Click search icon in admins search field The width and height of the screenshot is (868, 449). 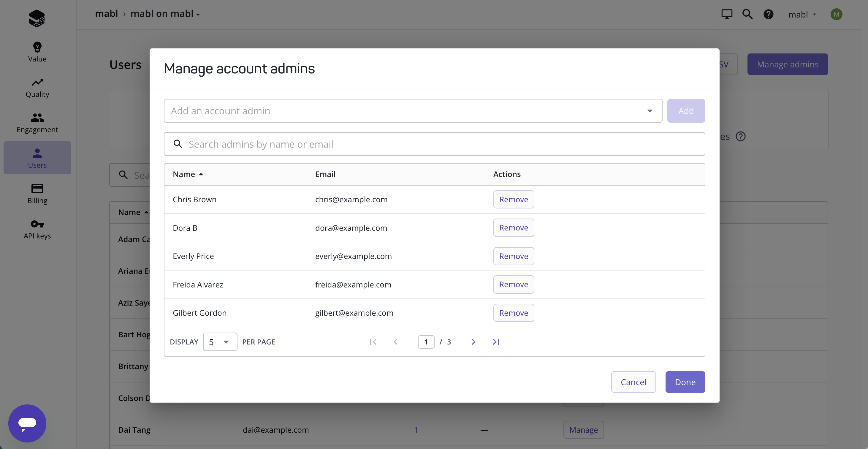(178, 144)
